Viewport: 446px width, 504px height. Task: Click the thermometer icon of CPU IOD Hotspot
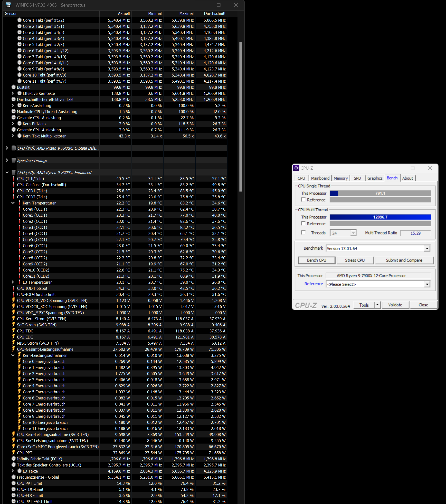14,288
